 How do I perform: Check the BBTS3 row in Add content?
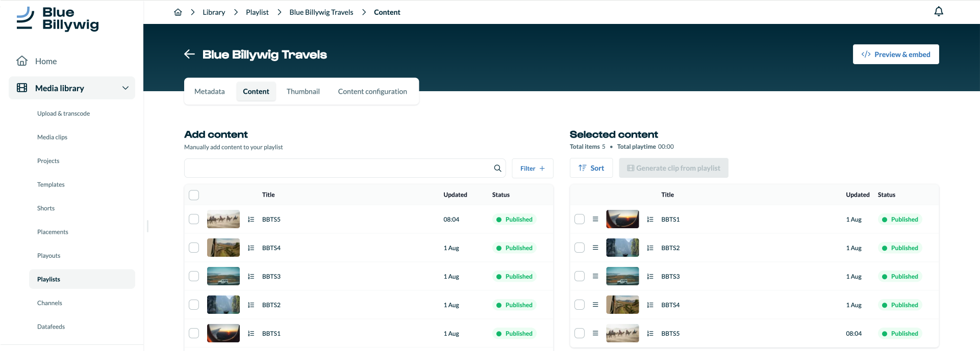pos(194,276)
